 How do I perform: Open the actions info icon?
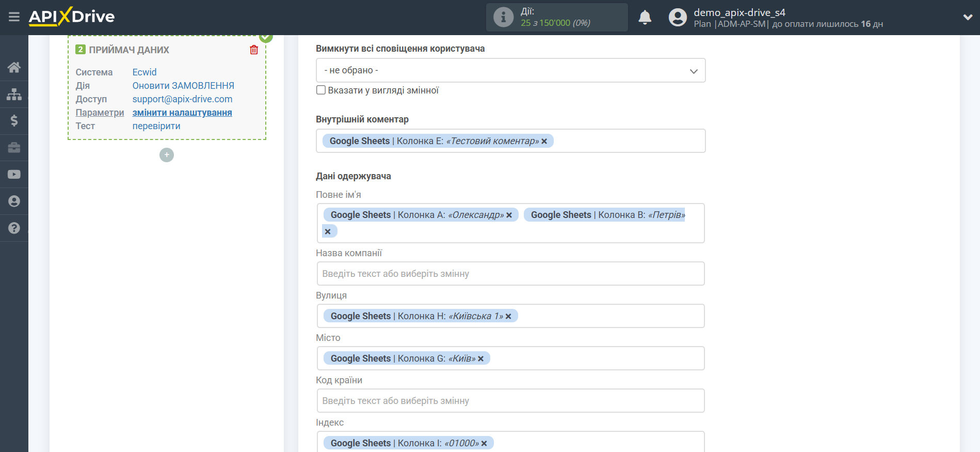(503, 17)
